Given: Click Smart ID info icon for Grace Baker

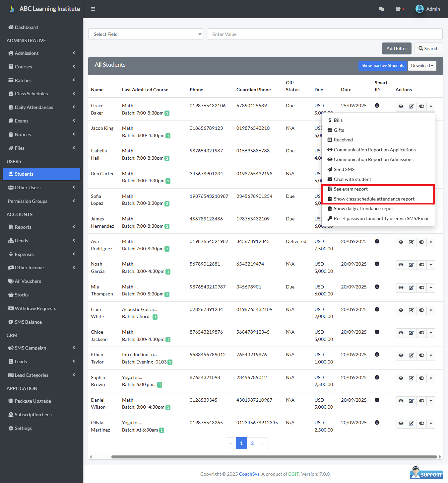Looking at the screenshot, I should click(x=377, y=106).
